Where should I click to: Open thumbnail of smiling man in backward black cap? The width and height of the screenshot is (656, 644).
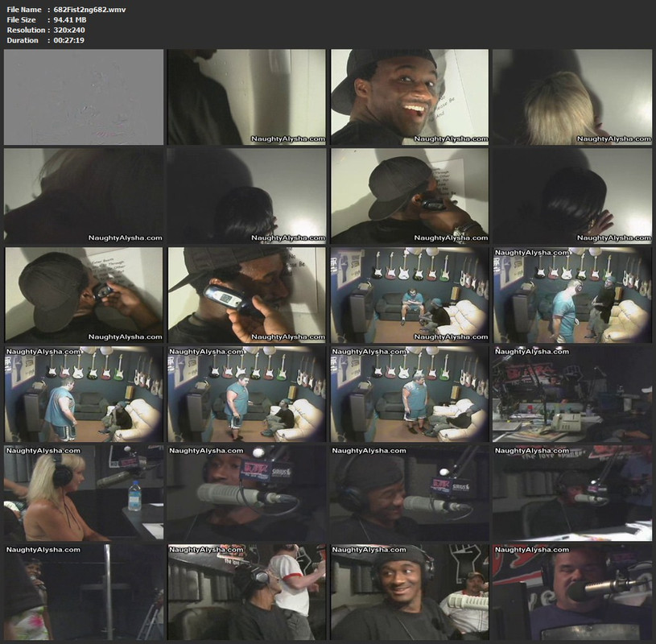click(410, 97)
